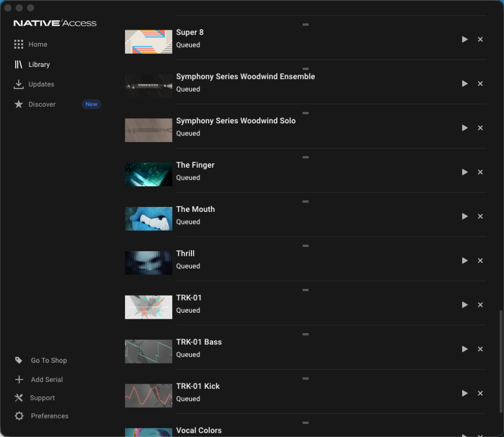Viewport: 504px width, 437px height.
Task: Click The Mouth thumbnail
Action: pyautogui.click(x=149, y=218)
